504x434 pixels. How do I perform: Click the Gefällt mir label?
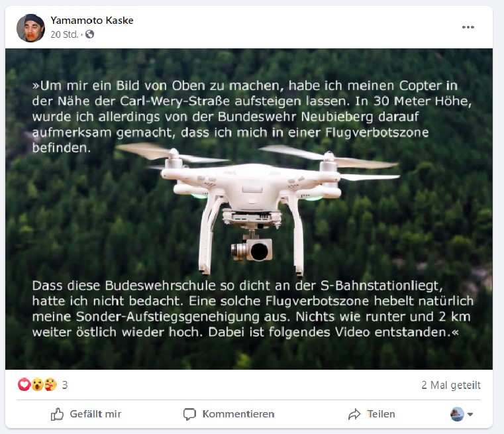tap(95, 414)
